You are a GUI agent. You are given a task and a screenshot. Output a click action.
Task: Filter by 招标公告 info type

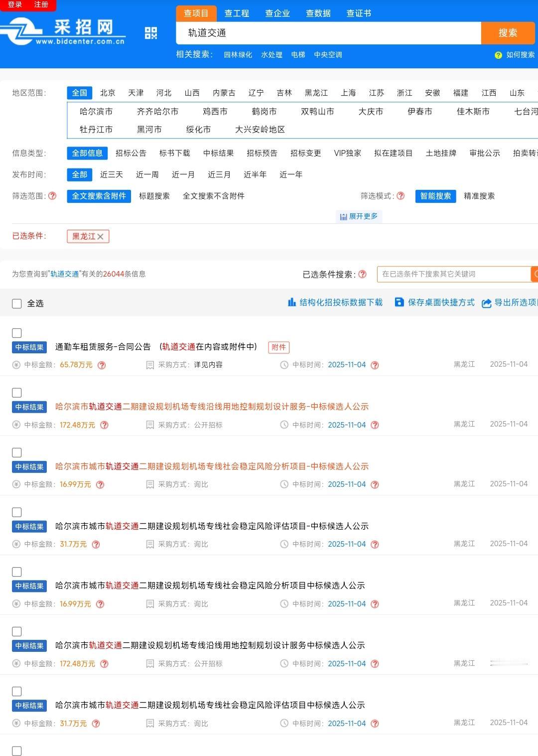tap(131, 153)
